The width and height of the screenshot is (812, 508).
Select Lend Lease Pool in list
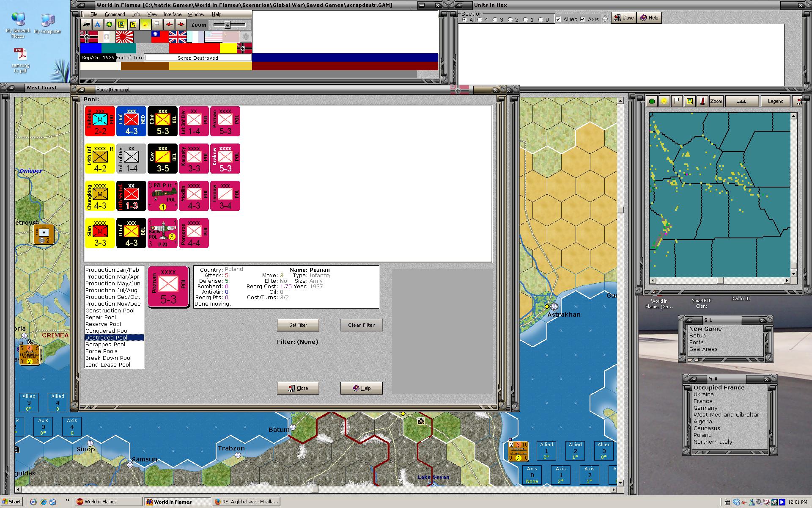pyautogui.click(x=114, y=365)
